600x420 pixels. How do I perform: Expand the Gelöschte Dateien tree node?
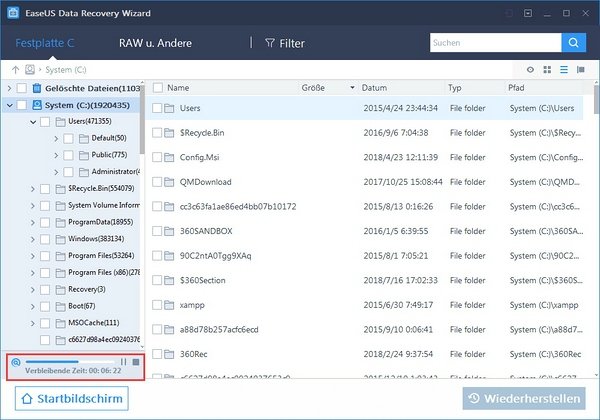click(9, 88)
